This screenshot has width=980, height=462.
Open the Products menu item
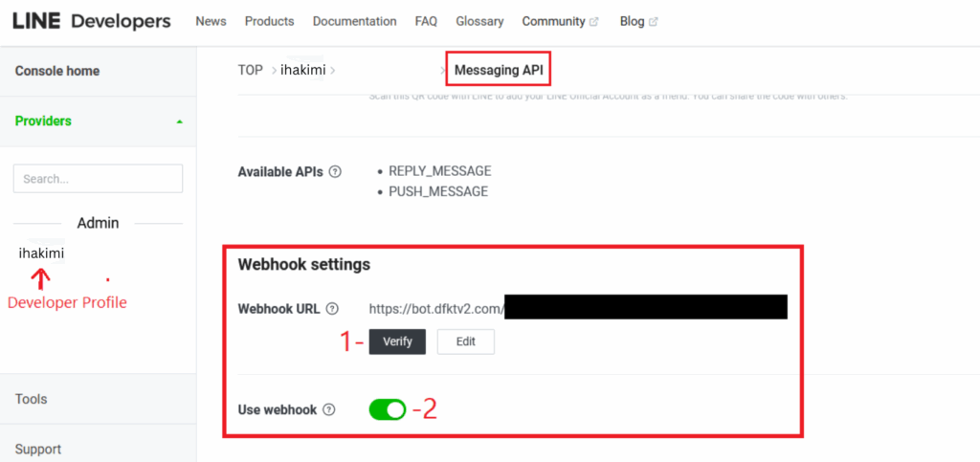point(269,21)
